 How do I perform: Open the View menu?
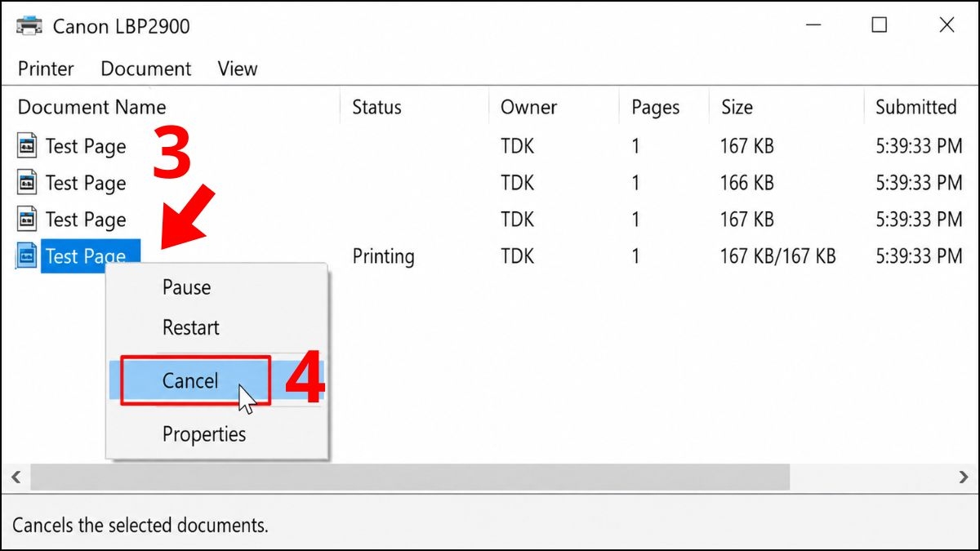click(238, 69)
